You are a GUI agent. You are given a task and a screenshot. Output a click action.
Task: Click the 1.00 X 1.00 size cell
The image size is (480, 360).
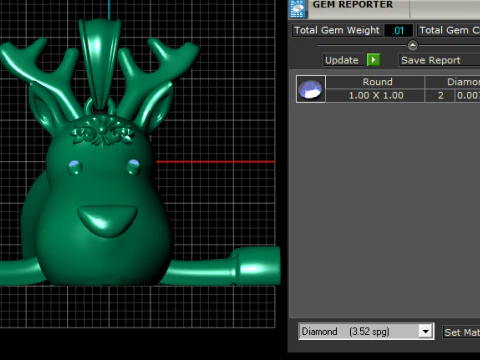(375, 96)
